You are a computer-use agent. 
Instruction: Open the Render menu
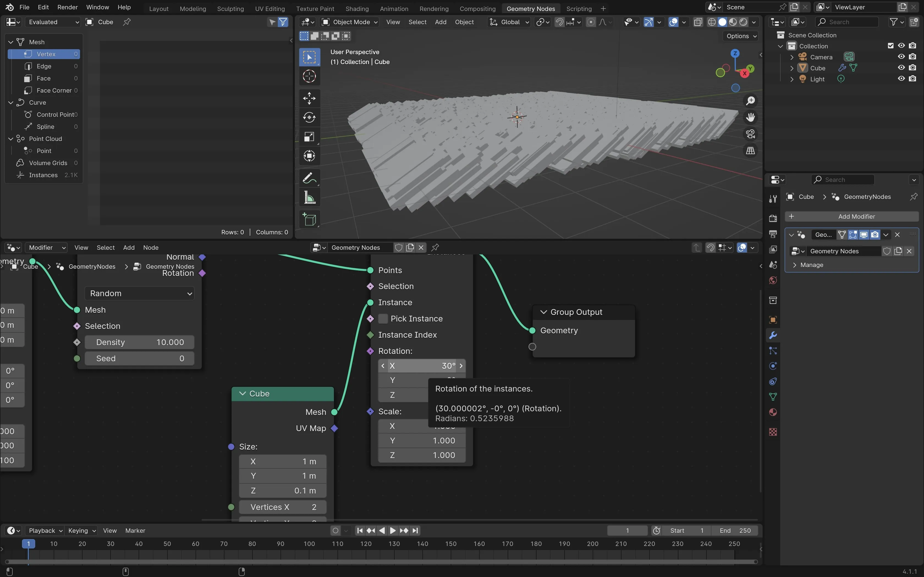point(67,7)
